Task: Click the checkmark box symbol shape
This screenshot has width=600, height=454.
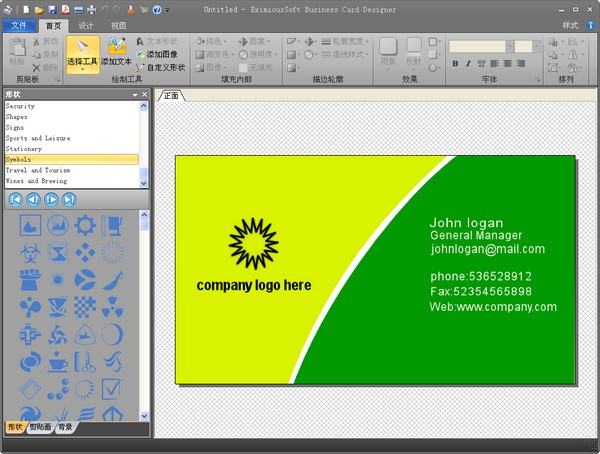Action: point(112,389)
